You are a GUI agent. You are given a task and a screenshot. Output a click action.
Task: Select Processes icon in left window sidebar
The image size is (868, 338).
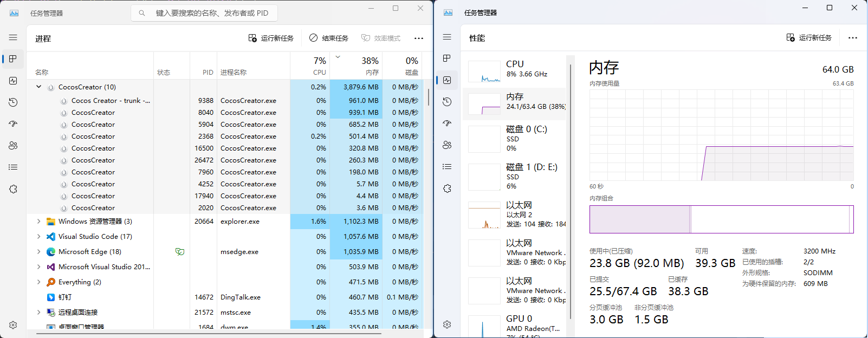(x=13, y=58)
